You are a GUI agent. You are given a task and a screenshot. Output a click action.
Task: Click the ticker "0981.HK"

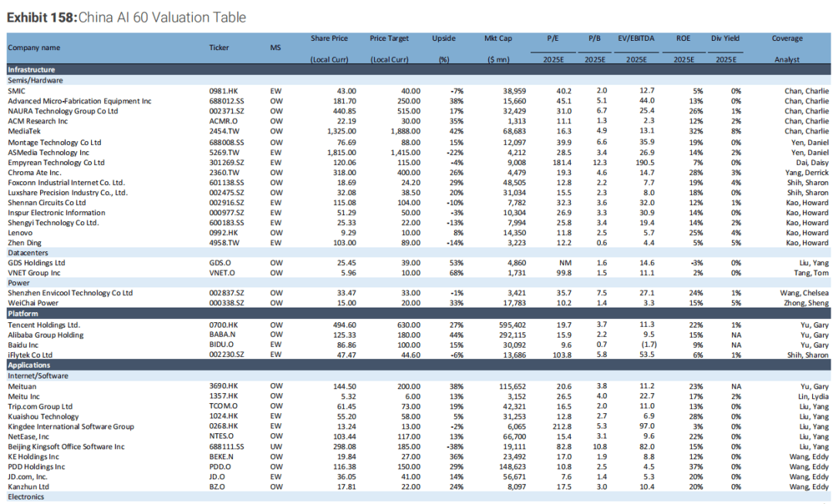(224, 91)
